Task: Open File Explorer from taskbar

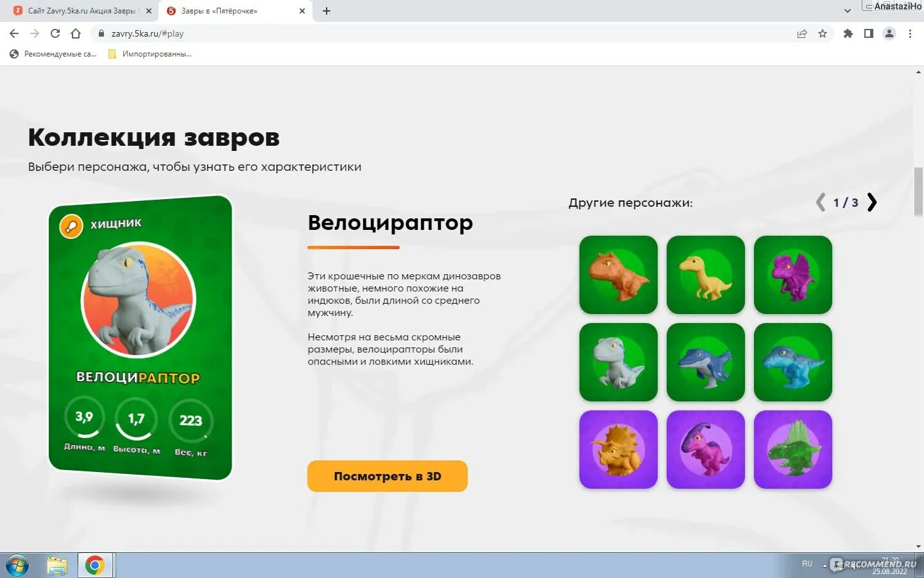Action: click(x=57, y=566)
